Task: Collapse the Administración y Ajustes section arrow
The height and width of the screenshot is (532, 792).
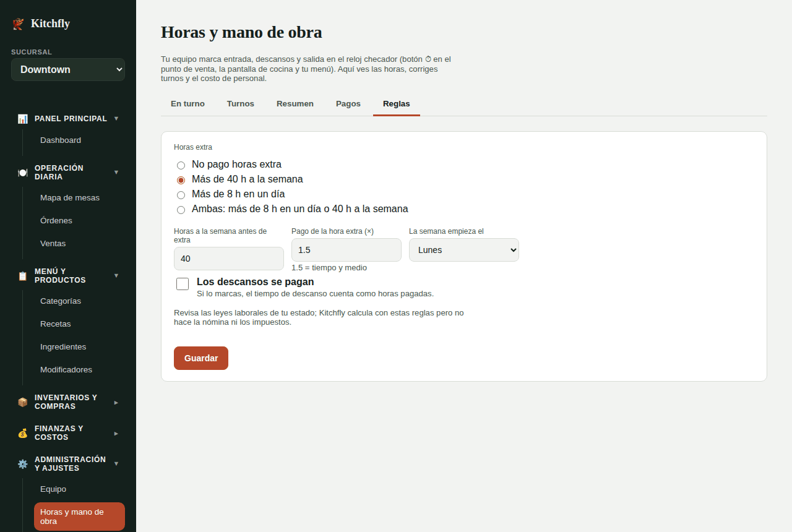Action: [x=116, y=463]
